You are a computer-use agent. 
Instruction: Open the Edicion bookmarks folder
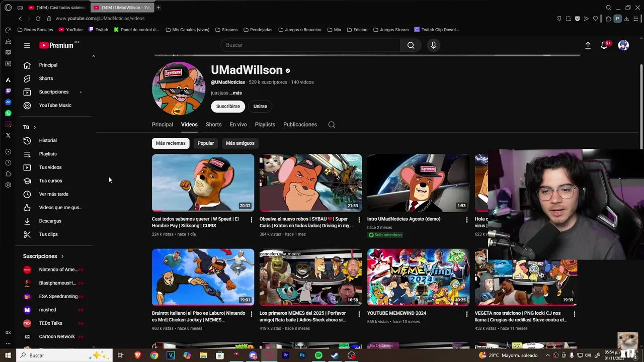pyautogui.click(x=357, y=30)
